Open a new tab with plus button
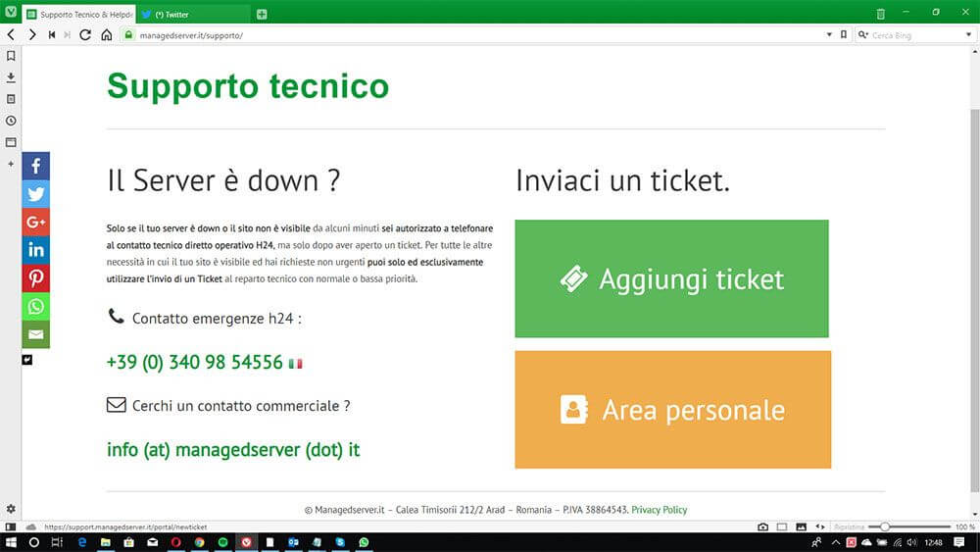This screenshot has height=552, width=980. coord(262,14)
